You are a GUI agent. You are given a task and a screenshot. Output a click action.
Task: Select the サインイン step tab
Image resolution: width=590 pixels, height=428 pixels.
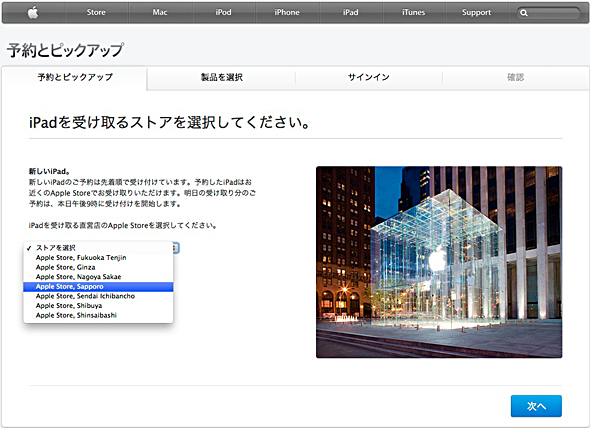(368, 78)
